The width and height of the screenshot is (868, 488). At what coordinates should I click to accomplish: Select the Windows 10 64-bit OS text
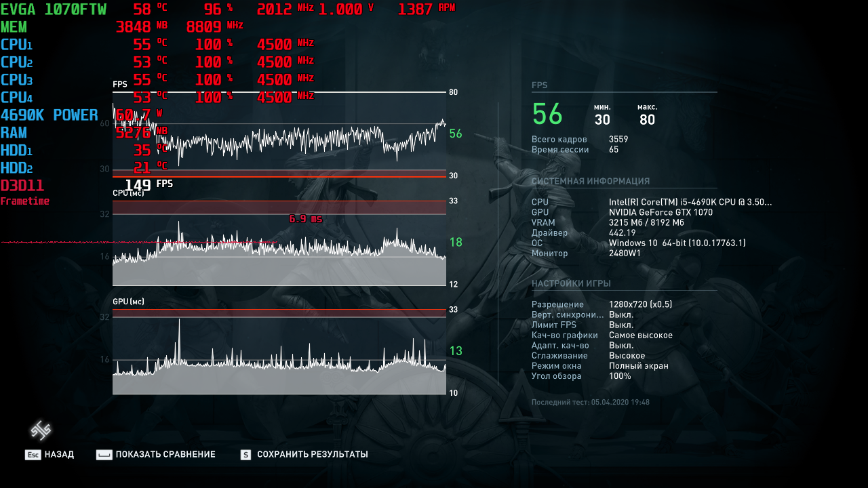(x=677, y=243)
